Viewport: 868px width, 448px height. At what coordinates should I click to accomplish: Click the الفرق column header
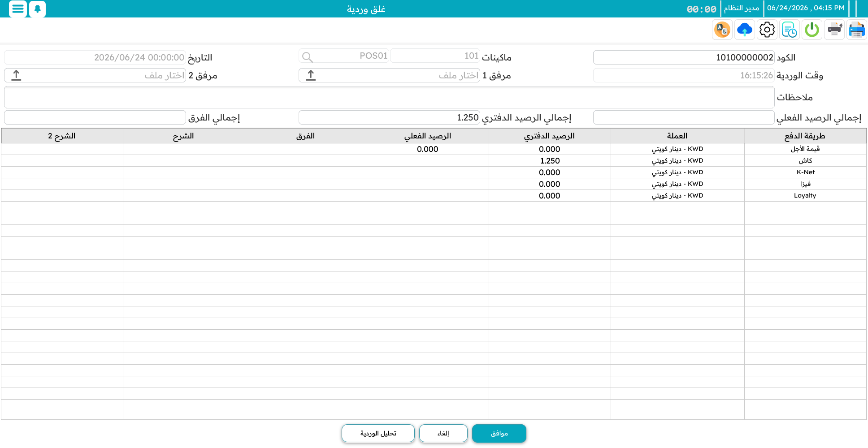pos(306,136)
